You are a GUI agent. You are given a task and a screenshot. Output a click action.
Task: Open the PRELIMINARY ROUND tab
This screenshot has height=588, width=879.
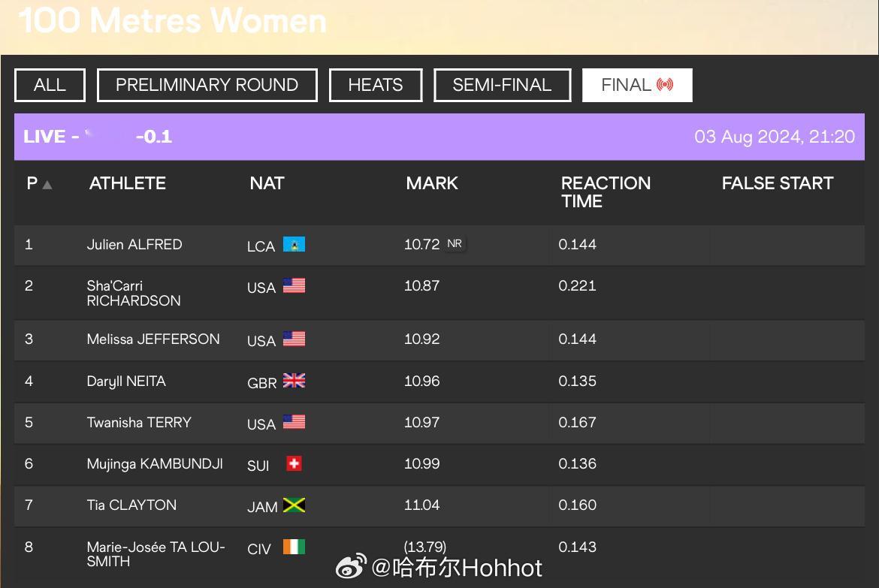click(207, 85)
